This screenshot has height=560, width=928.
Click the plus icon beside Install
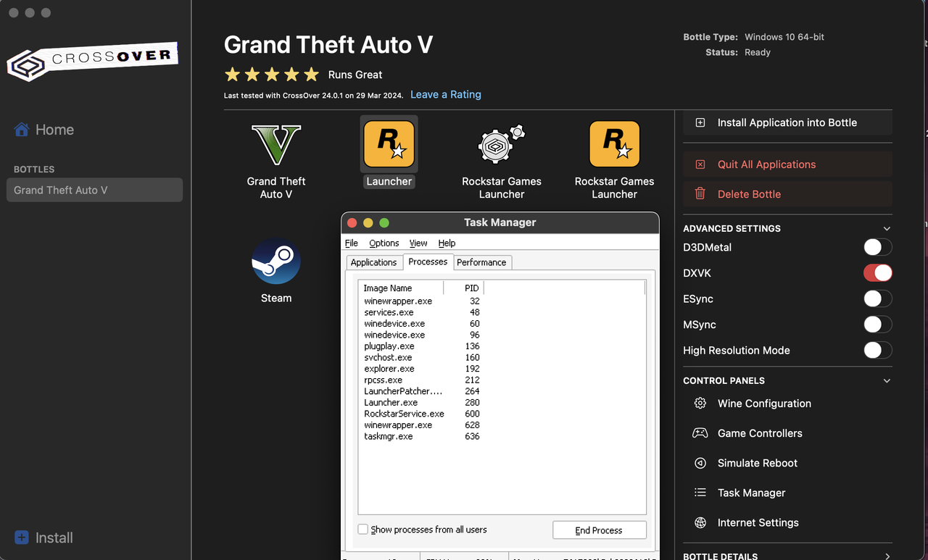coord(22,538)
